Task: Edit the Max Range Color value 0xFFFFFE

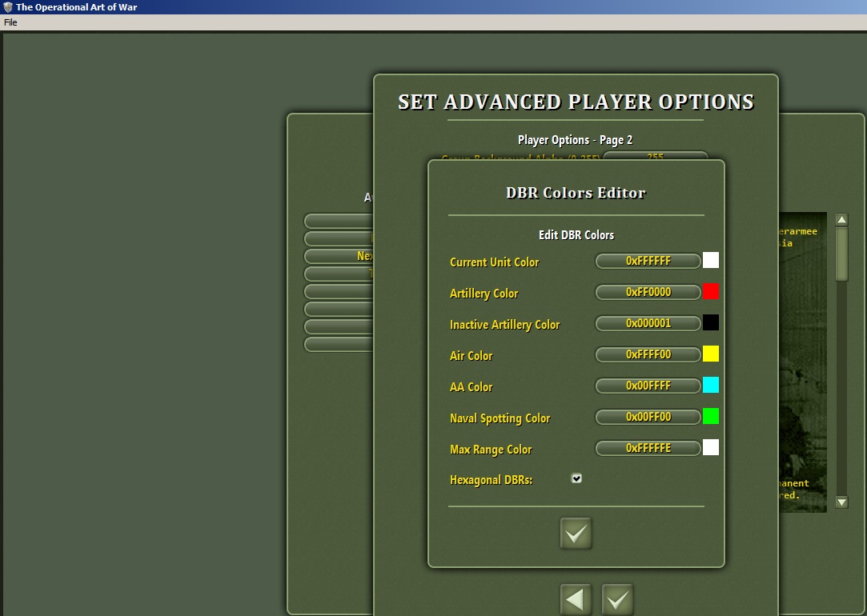Action: (x=648, y=448)
